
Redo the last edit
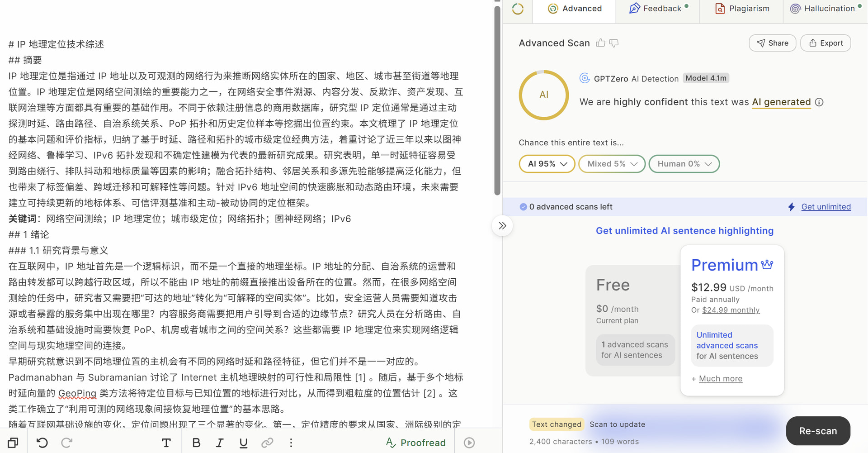point(66,443)
